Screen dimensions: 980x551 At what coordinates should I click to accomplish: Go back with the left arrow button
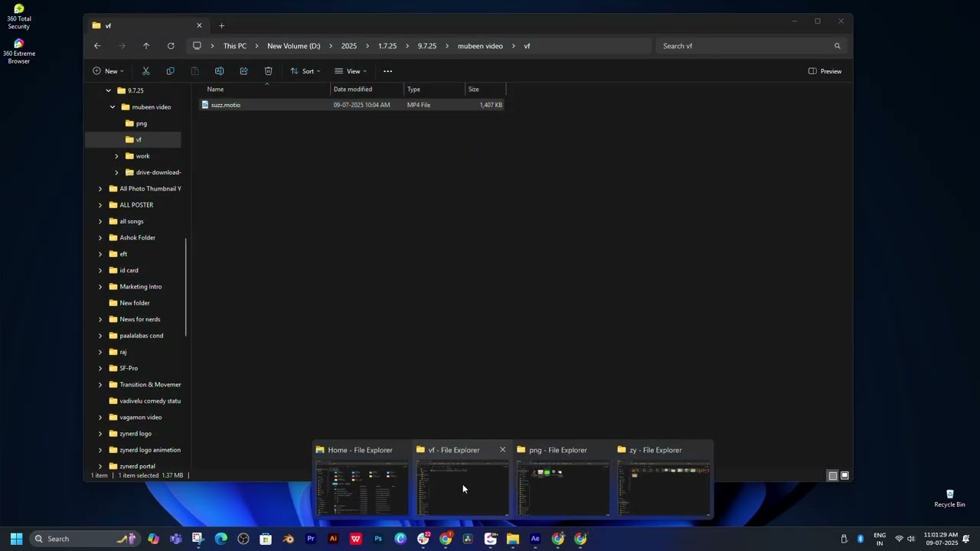(x=97, y=46)
